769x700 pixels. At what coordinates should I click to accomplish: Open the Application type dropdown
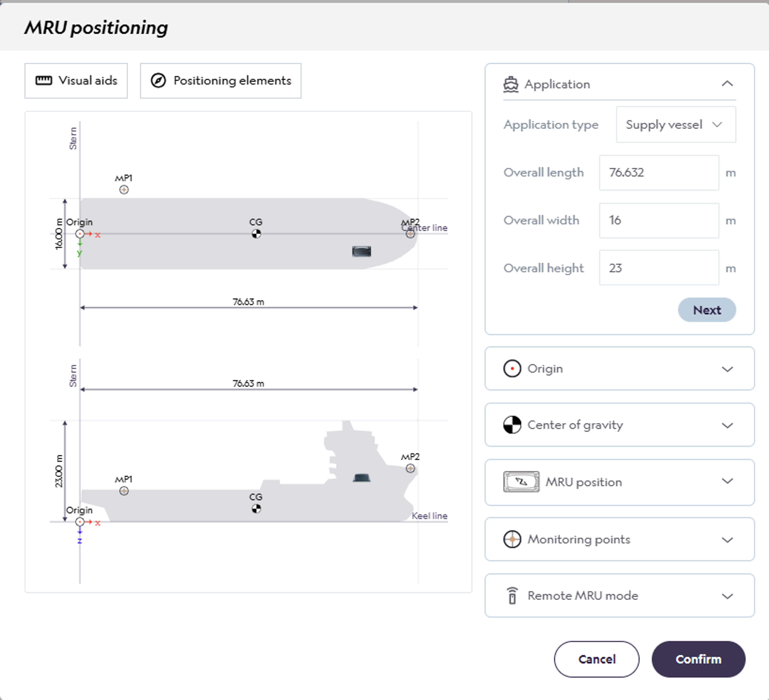coord(675,125)
